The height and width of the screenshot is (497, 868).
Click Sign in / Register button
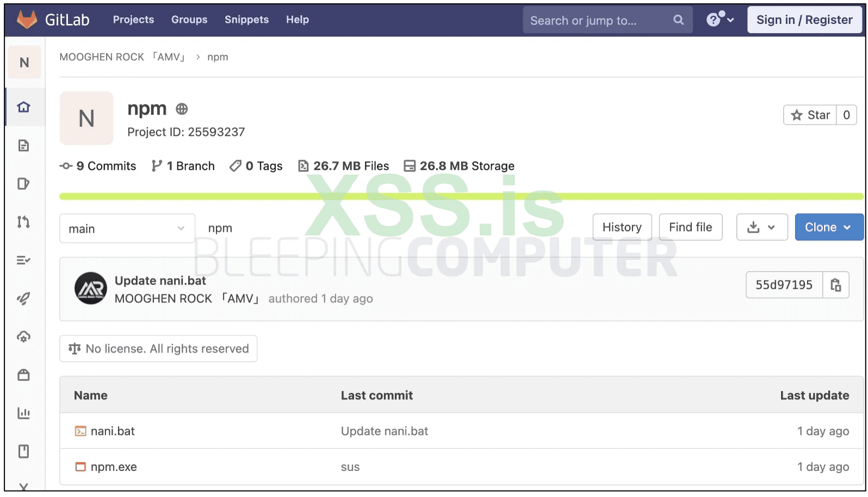point(804,20)
